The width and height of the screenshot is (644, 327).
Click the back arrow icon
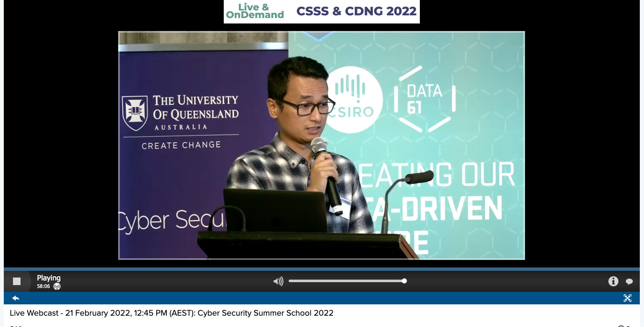16,298
